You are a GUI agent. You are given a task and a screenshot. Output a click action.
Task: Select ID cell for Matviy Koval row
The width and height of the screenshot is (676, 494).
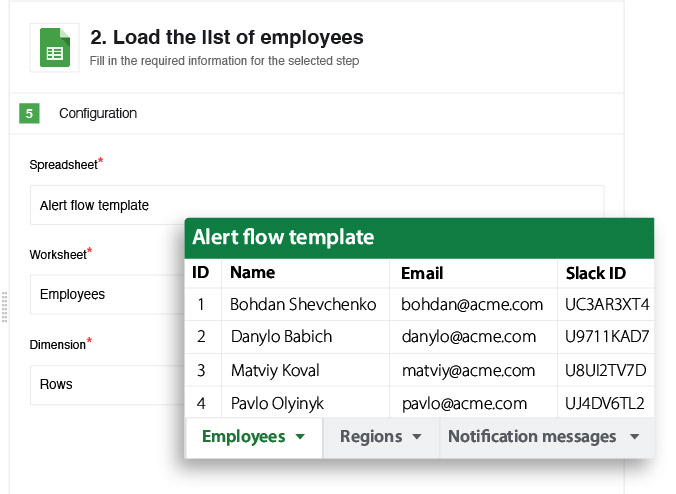(203, 370)
